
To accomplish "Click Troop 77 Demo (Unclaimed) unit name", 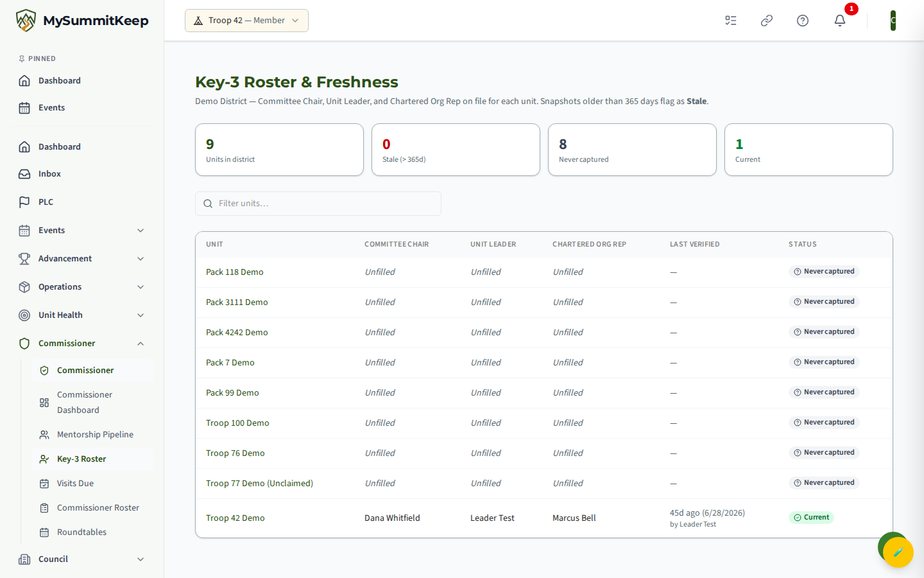I will pos(259,484).
